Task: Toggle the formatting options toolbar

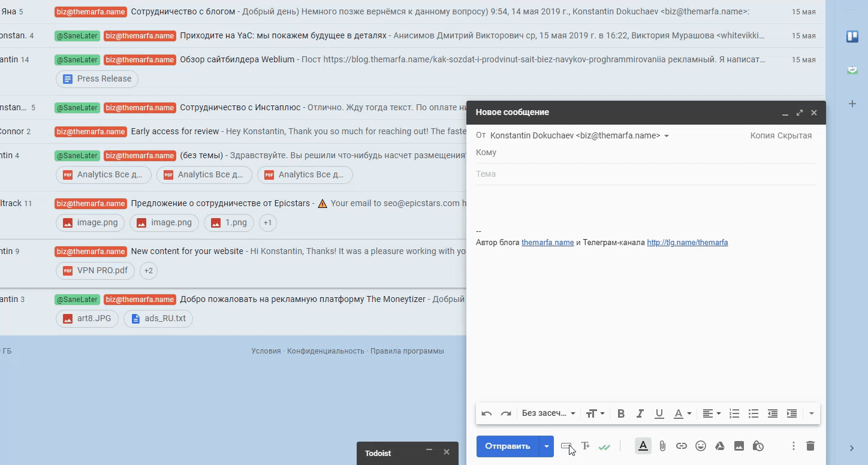Action: click(x=643, y=446)
